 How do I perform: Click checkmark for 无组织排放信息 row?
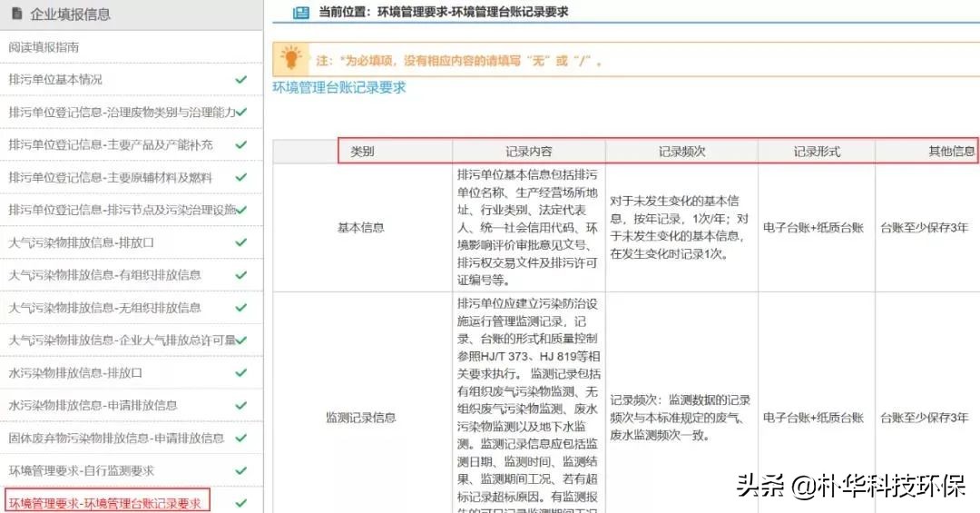240,307
